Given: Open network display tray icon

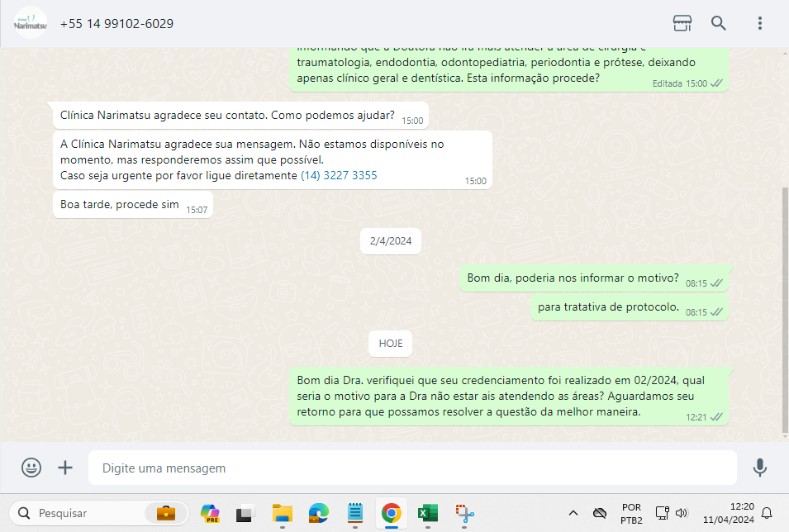Looking at the screenshot, I should click(663, 513).
